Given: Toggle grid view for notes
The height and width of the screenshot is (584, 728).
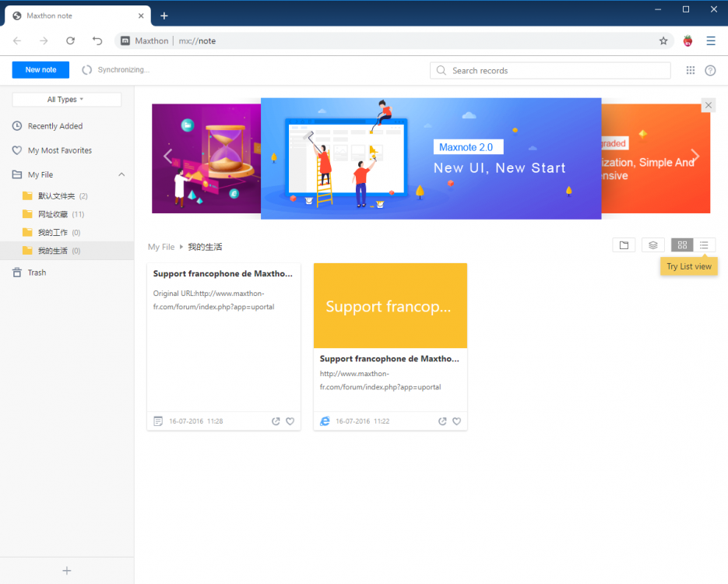Looking at the screenshot, I should [x=681, y=245].
